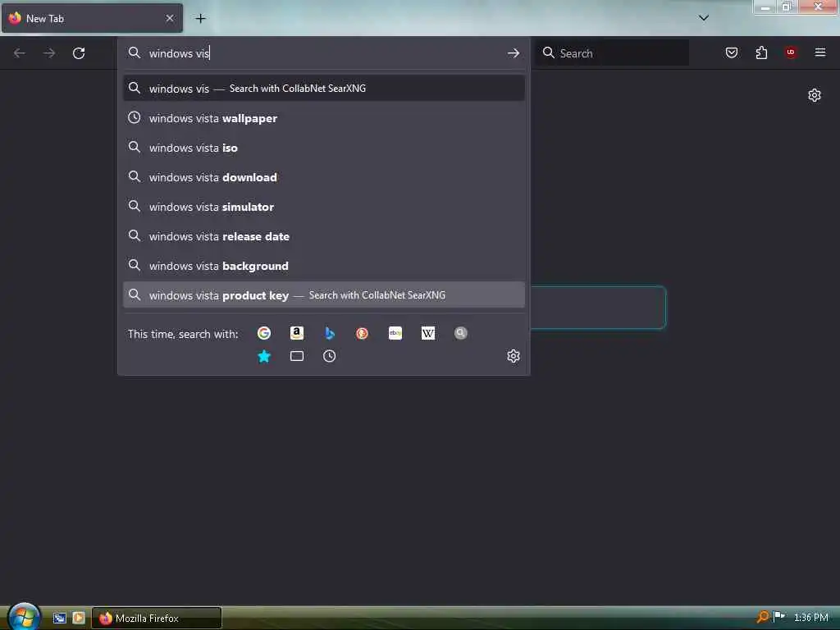This screenshot has width=840, height=630.
Task: Close the New Tab tab
Action: click(170, 18)
